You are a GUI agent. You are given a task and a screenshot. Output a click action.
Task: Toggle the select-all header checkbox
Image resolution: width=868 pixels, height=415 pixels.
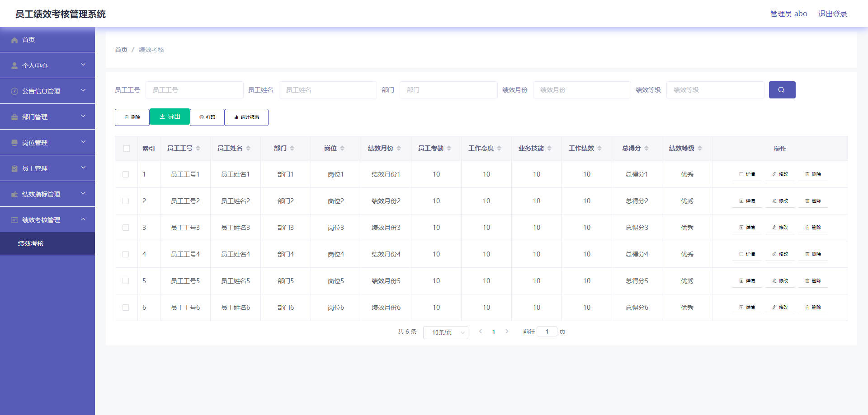click(127, 149)
